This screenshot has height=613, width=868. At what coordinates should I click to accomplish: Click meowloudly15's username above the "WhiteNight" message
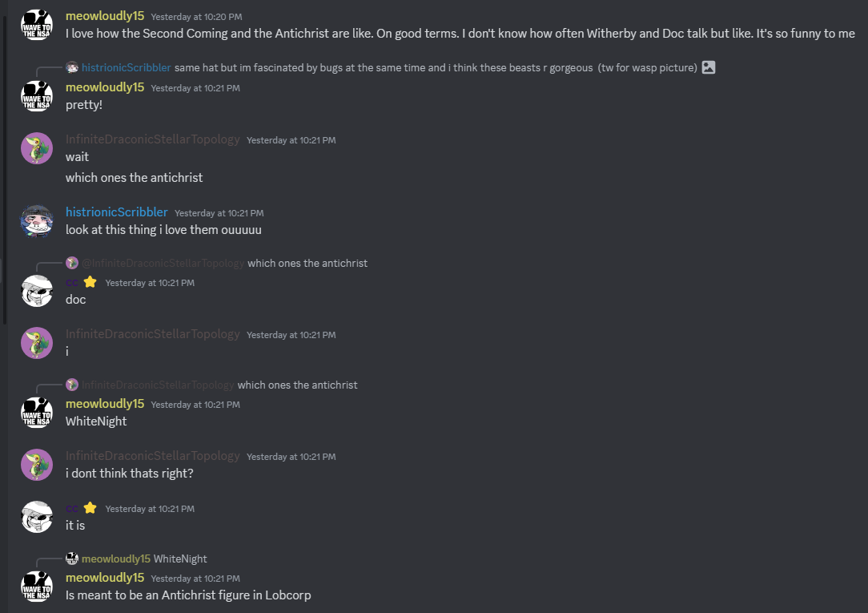point(105,404)
